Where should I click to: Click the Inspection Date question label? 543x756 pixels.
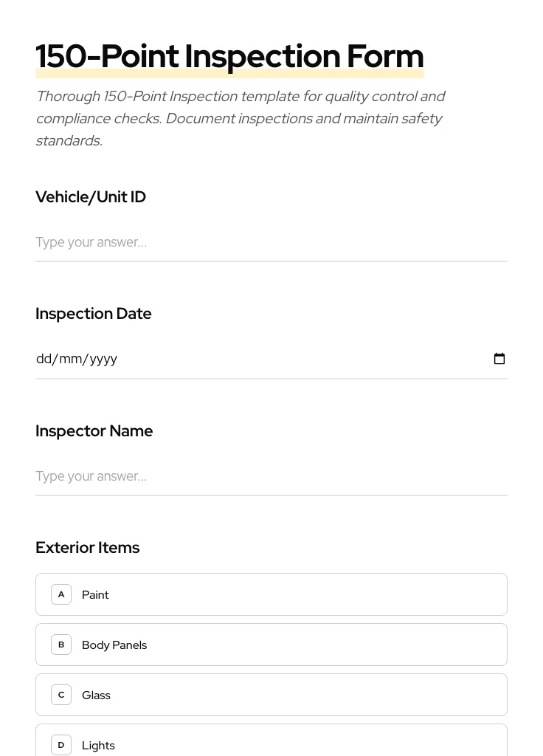point(94,314)
